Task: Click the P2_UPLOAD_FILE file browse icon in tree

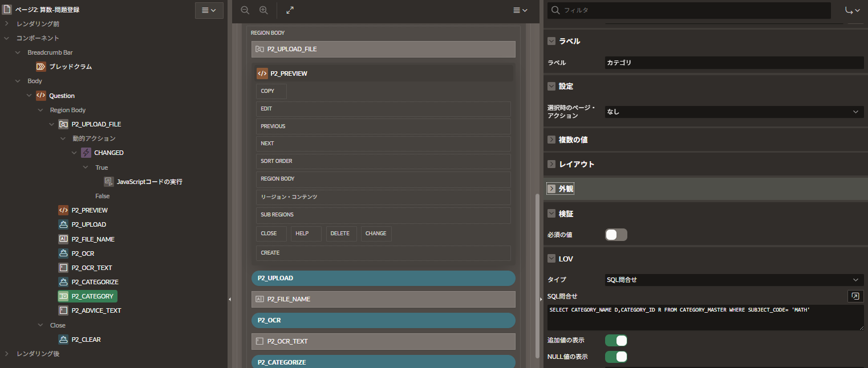Action: click(63, 124)
